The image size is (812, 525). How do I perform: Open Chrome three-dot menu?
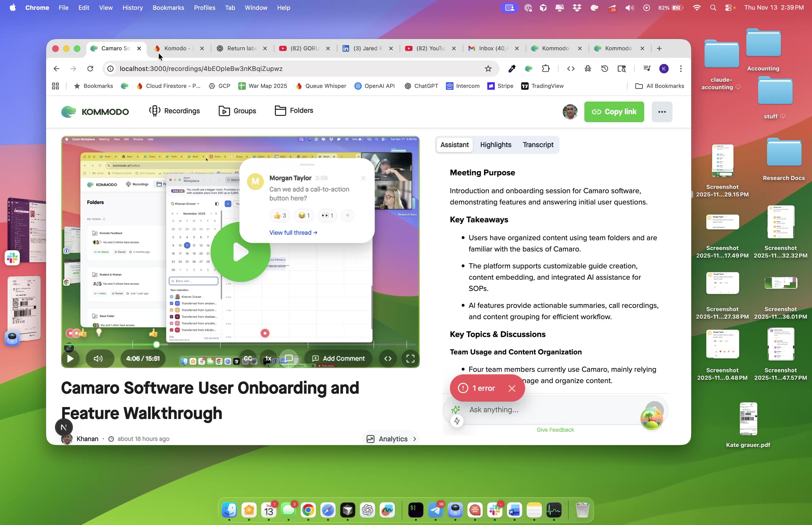681,69
